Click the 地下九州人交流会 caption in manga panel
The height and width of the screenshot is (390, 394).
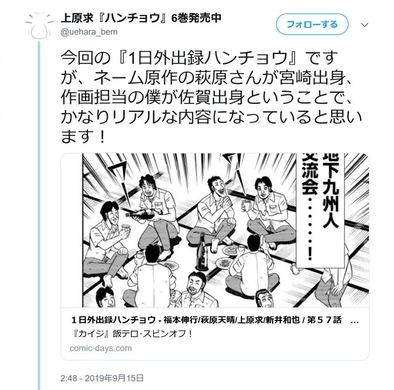pos(320,208)
